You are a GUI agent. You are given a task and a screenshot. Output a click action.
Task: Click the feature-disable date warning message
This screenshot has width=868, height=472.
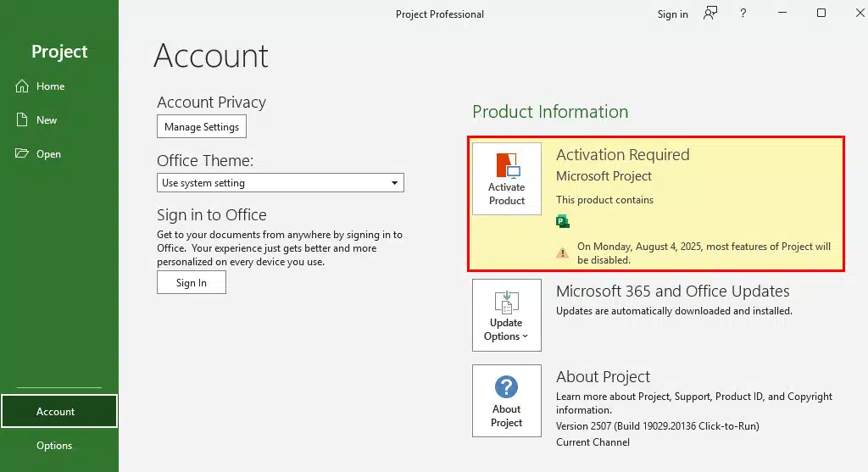[x=704, y=253]
